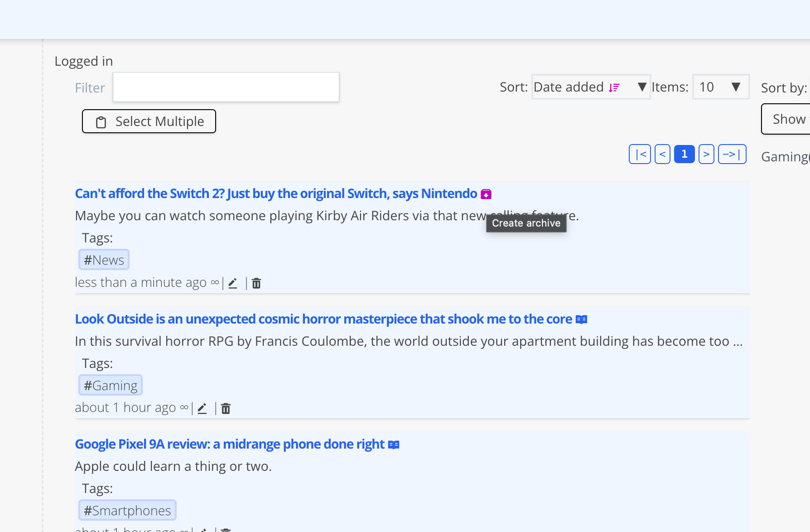The height and width of the screenshot is (532, 810).
Task: Click 'about 1 hour ago' timestamp on Look Outside
Action: click(x=125, y=407)
